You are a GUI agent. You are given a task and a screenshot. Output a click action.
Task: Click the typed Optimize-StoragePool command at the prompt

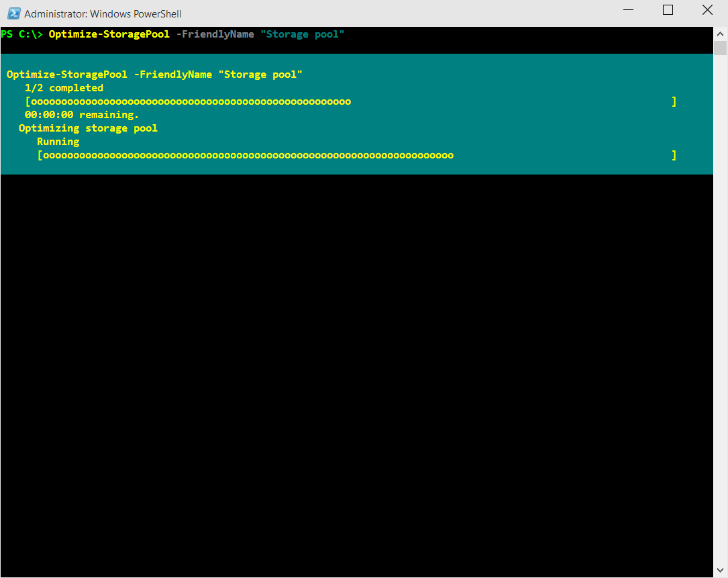(x=109, y=34)
